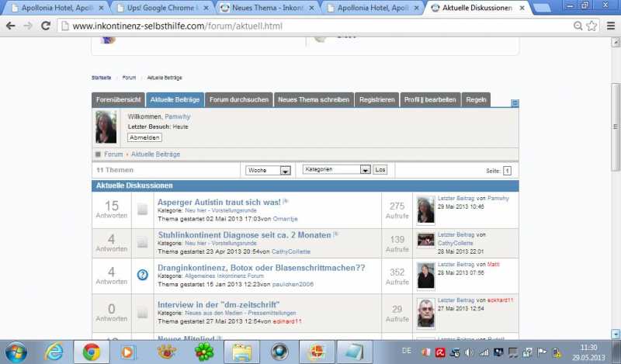The height and width of the screenshot is (364, 621).
Task: Click the ICQ flower taskbar icon
Action: [x=203, y=352]
